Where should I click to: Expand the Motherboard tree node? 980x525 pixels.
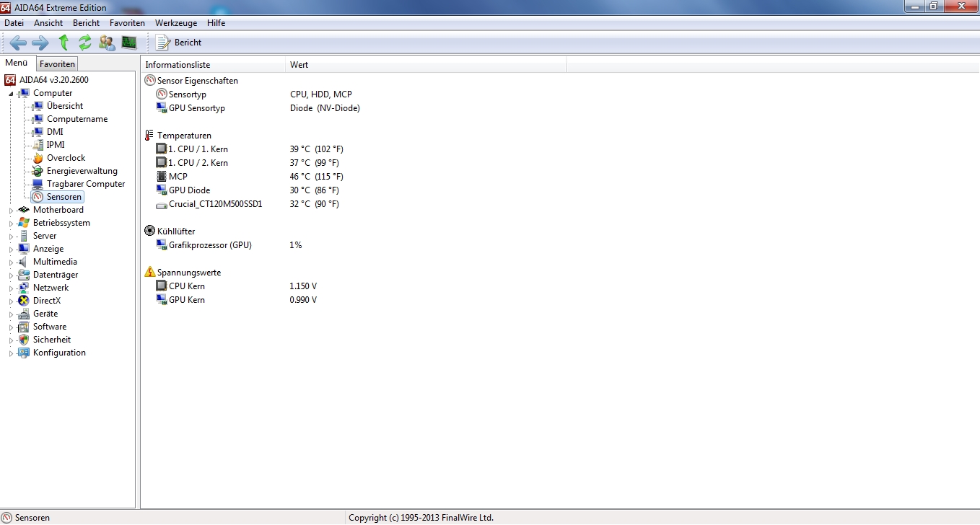point(11,210)
